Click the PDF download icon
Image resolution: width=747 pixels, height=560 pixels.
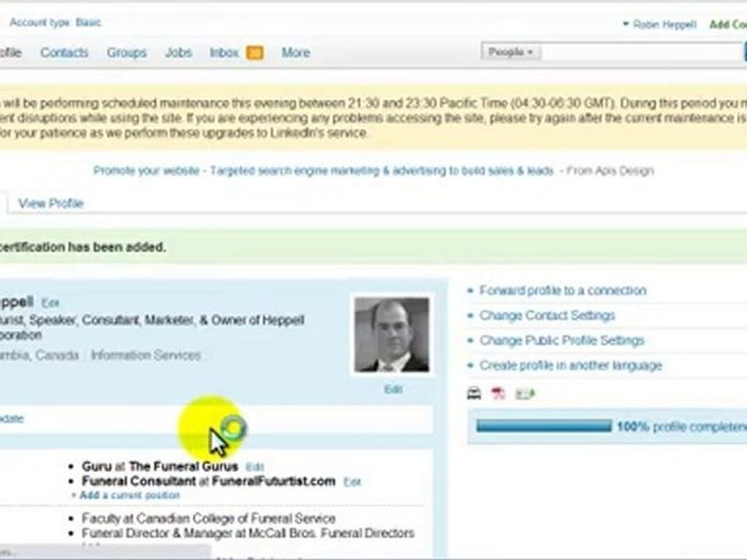498,394
